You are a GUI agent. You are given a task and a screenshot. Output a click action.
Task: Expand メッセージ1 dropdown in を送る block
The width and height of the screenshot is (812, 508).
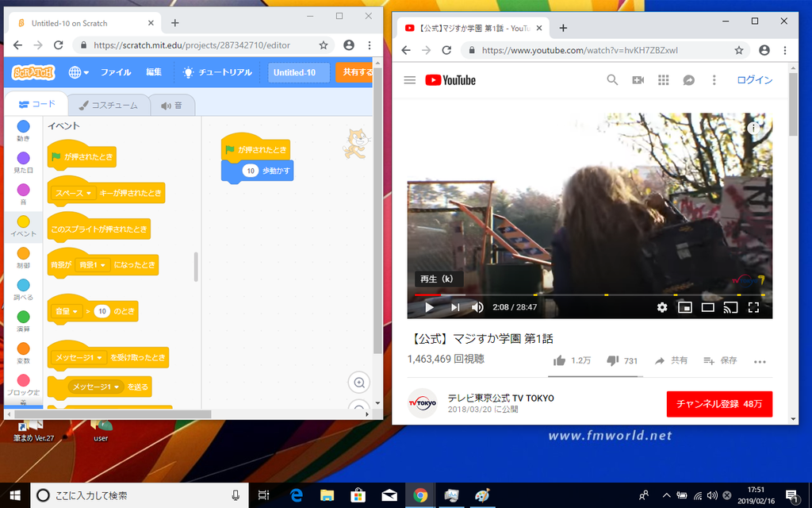point(96,387)
